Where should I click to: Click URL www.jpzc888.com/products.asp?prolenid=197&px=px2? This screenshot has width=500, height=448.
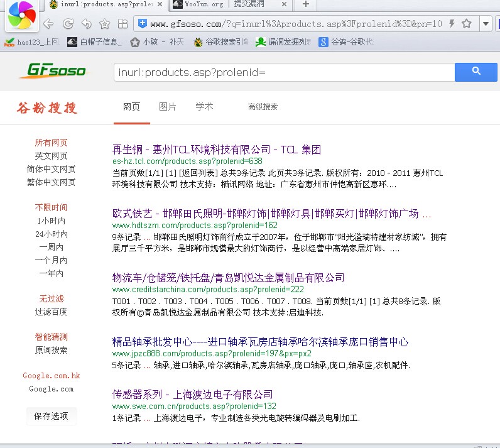point(212,354)
